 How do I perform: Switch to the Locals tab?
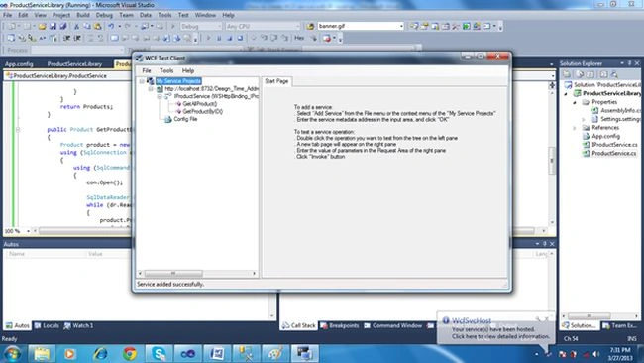click(47, 325)
